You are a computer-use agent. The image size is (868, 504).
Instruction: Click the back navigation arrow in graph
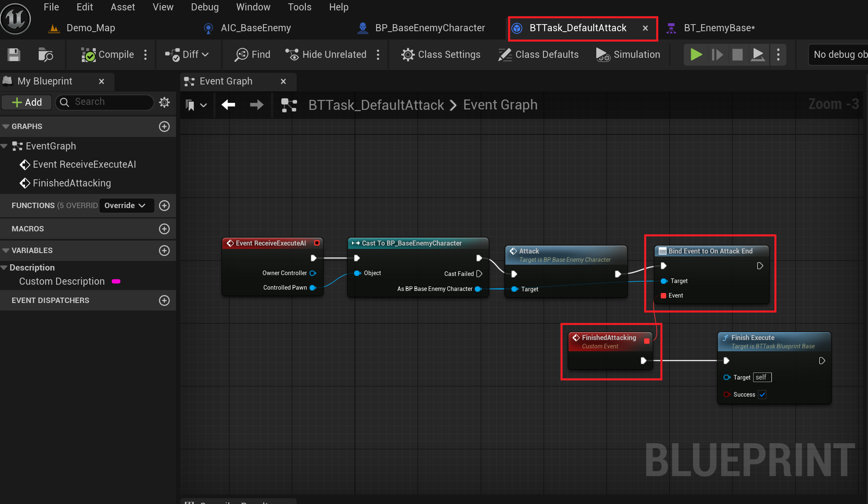pos(228,105)
